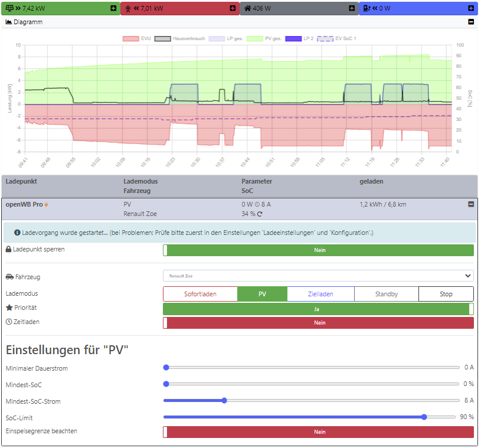
Task: Click the Ladevorgang wurde gestartet notice
Action: point(239,233)
